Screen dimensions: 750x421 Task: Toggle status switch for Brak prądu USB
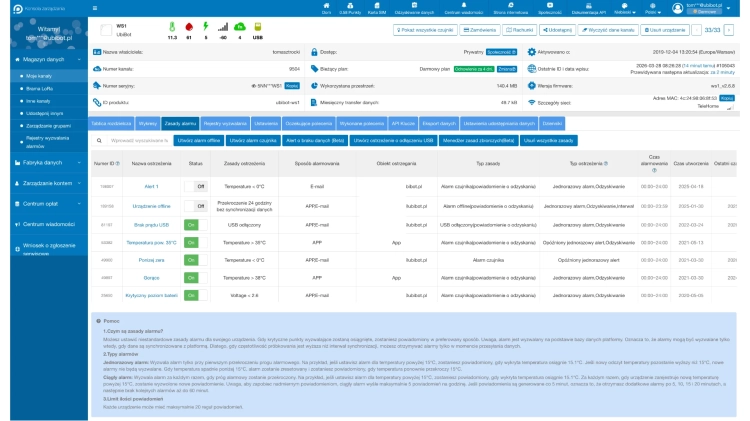[x=194, y=224]
